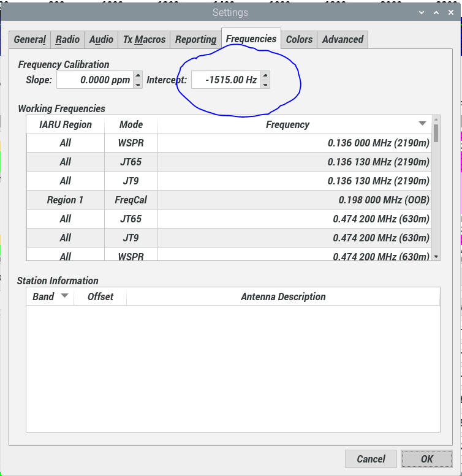Open the Advanced tab

343,39
